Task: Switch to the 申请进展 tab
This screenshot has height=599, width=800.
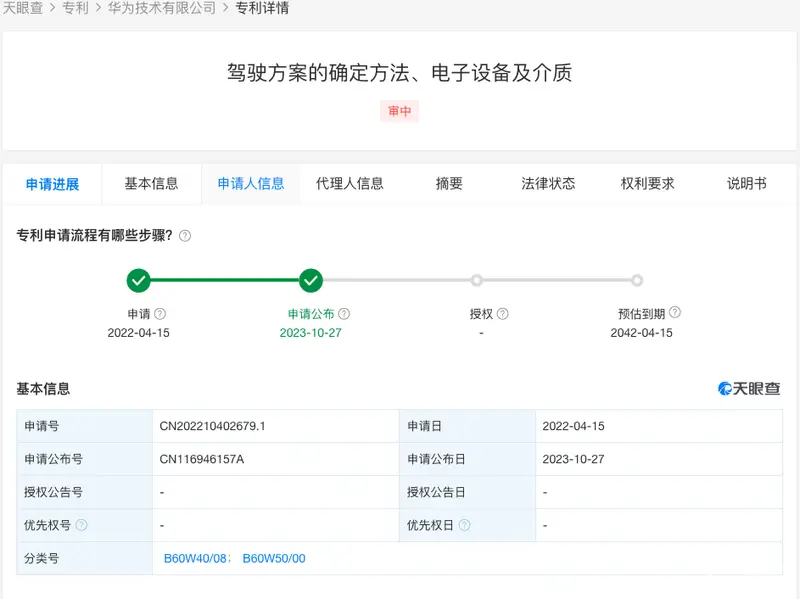Action: point(53,184)
